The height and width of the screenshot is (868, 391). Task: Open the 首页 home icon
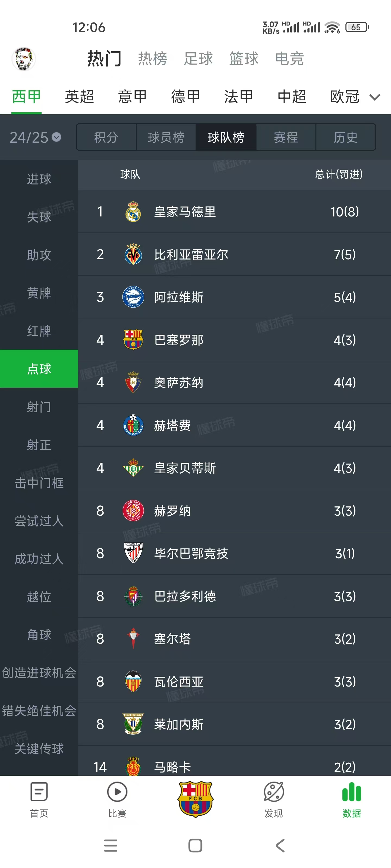(x=39, y=792)
